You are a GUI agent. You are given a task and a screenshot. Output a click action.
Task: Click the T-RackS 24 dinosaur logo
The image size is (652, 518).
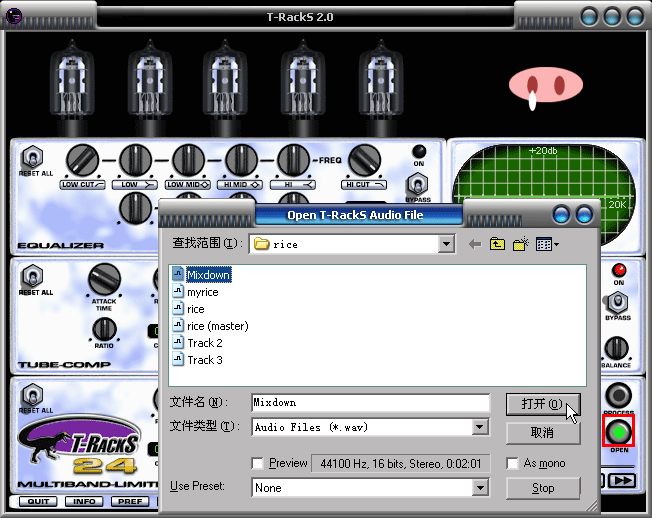pyautogui.click(x=79, y=445)
